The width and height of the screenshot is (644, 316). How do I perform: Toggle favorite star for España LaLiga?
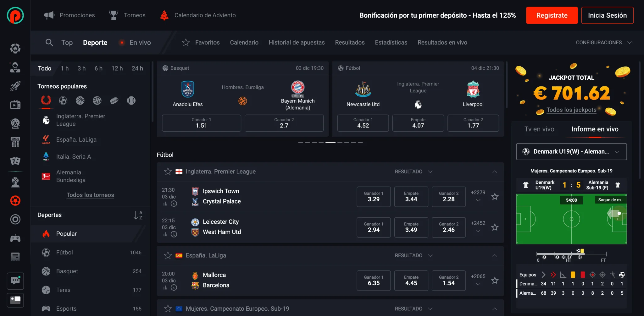click(x=168, y=255)
